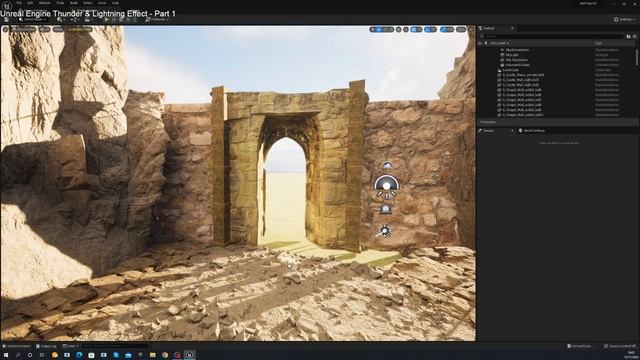Open File Explorer from the taskbar

click(153, 355)
